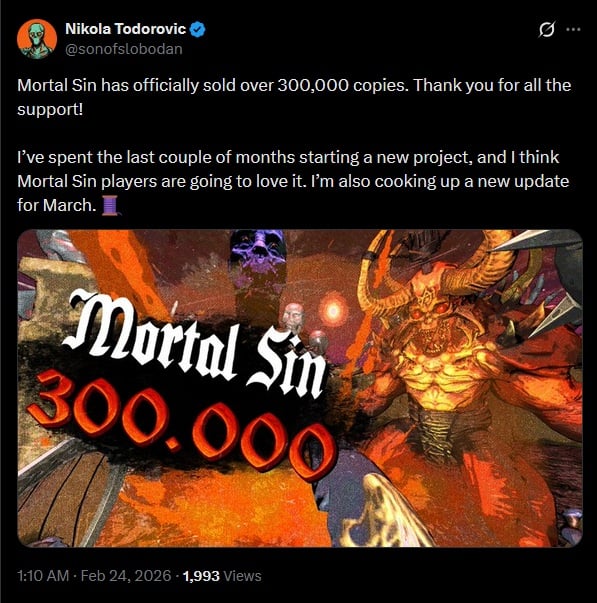Click the words "for March." in tweet
Viewport: 597px width, 603px height.
pyautogui.click(x=57, y=205)
